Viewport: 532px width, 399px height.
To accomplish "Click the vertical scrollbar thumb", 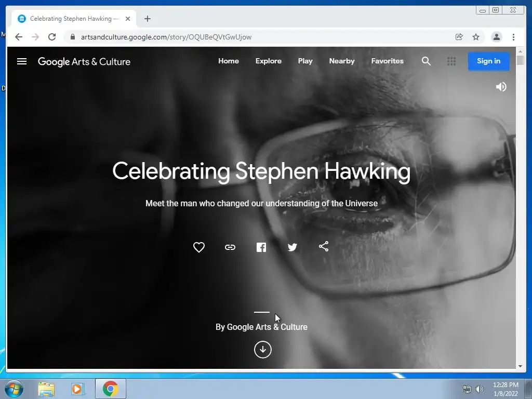I will (521, 60).
